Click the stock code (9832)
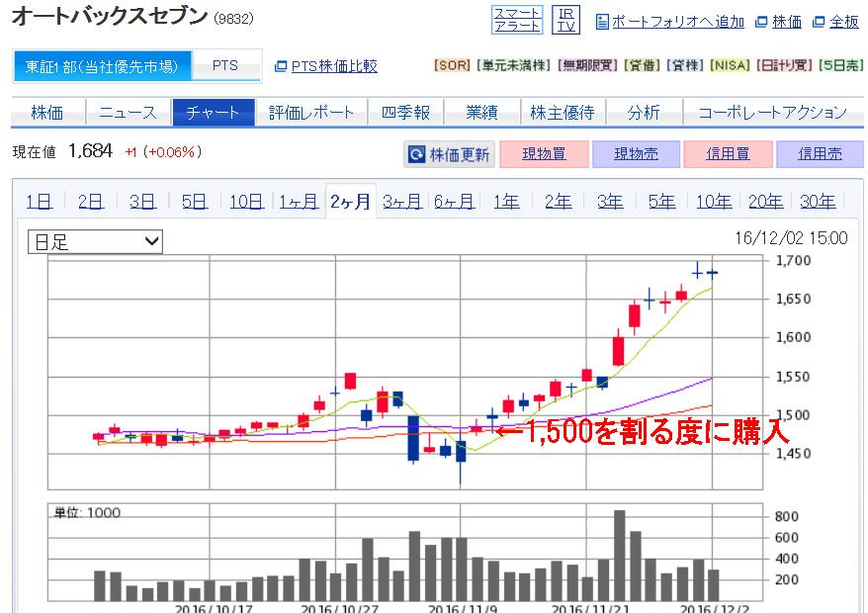Image resolution: width=868 pixels, height=613 pixels. [233, 18]
